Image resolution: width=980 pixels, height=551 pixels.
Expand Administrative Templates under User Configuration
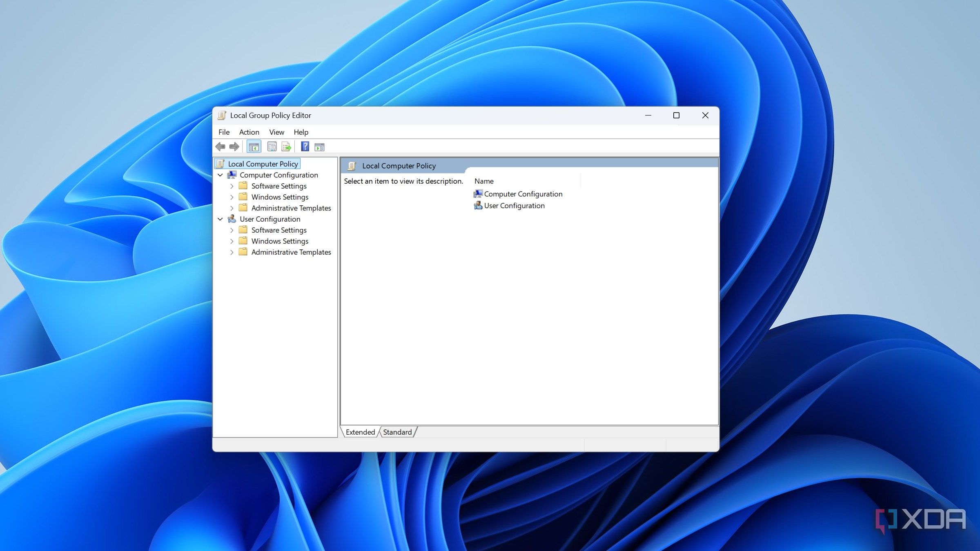click(x=232, y=252)
